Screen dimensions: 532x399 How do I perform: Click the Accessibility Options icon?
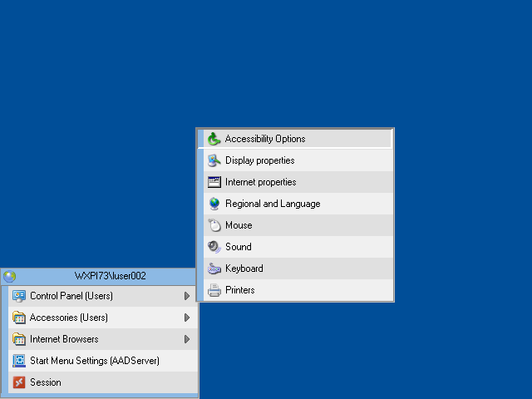tap(214, 139)
